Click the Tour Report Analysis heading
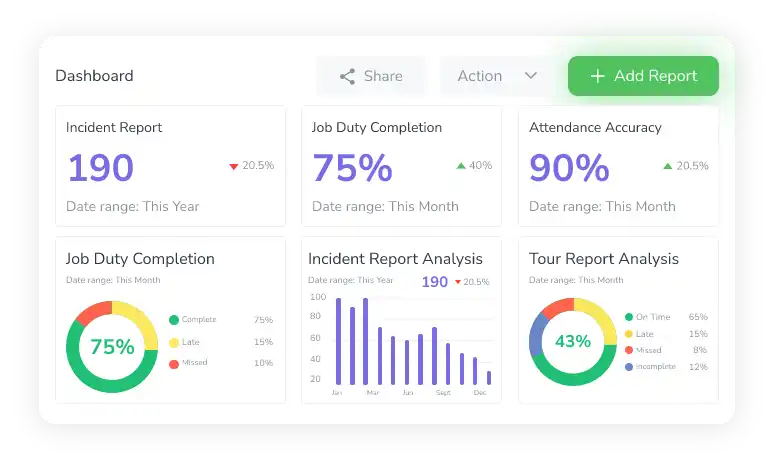 coord(604,259)
